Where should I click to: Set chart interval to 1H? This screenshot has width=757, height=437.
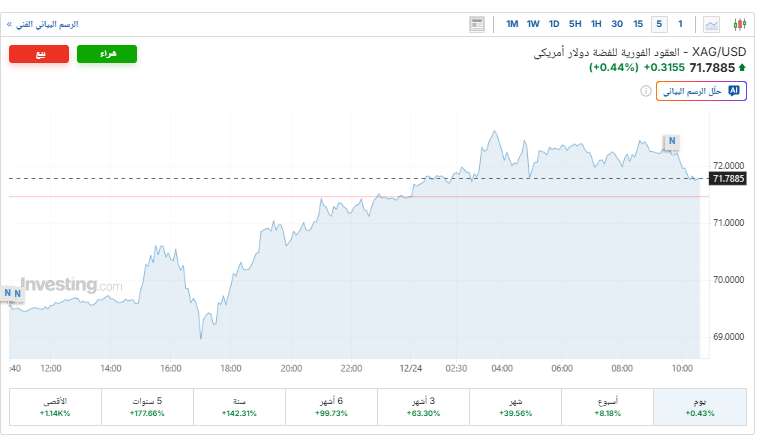pyautogui.click(x=596, y=24)
